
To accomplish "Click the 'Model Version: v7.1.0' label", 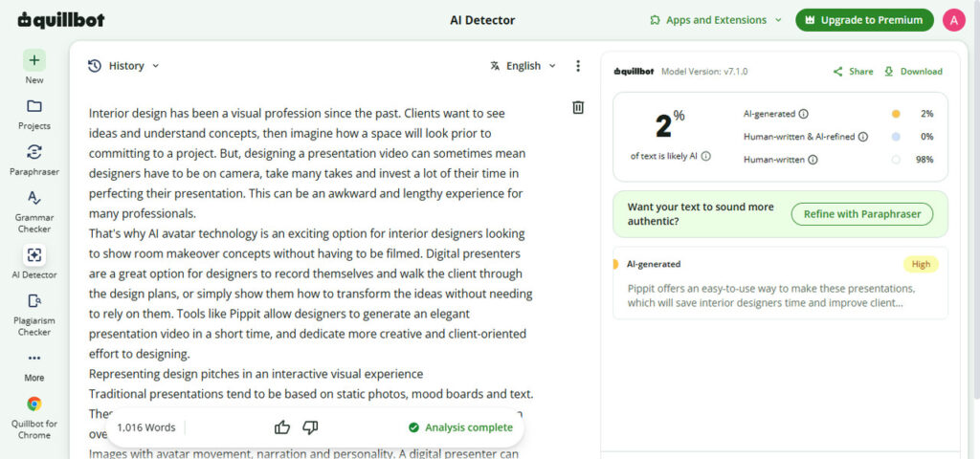I will (704, 72).
